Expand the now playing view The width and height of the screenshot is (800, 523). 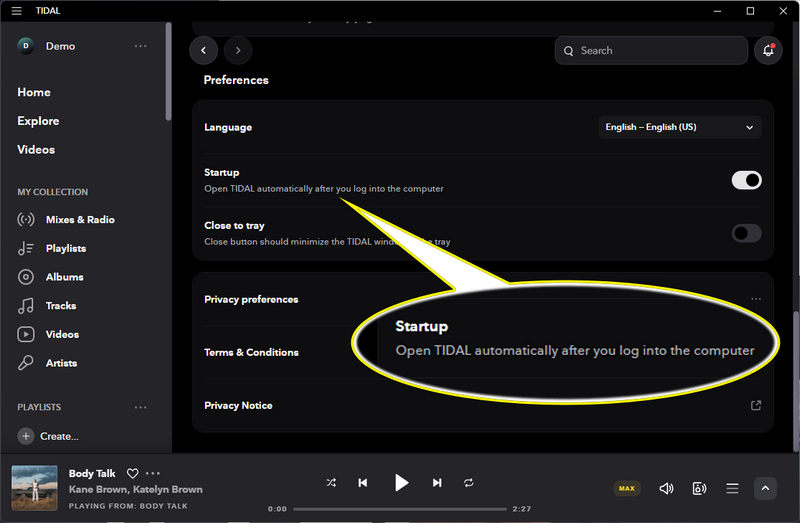[x=765, y=488]
